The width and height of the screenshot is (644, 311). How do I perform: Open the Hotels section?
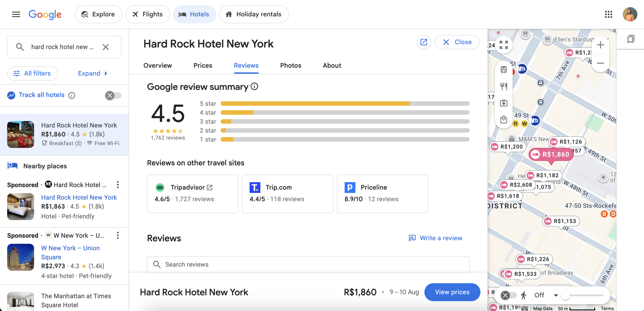click(x=194, y=14)
